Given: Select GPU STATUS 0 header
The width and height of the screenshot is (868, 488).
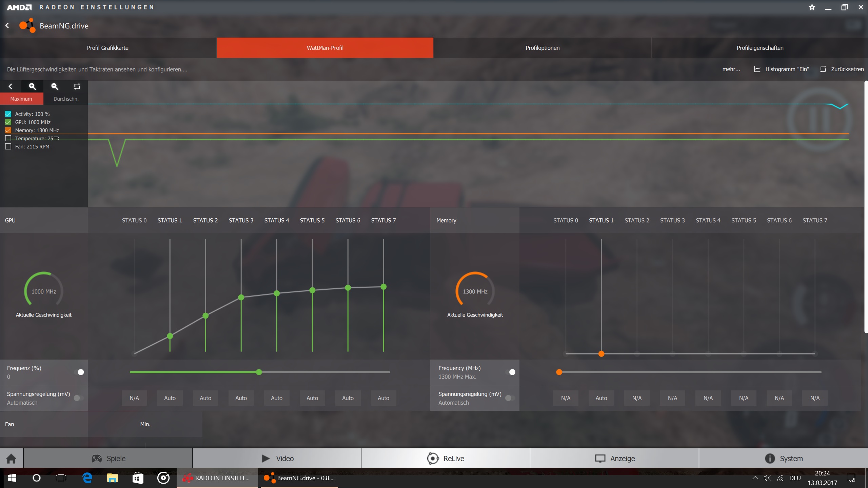Looking at the screenshot, I should (x=134, y=220).
